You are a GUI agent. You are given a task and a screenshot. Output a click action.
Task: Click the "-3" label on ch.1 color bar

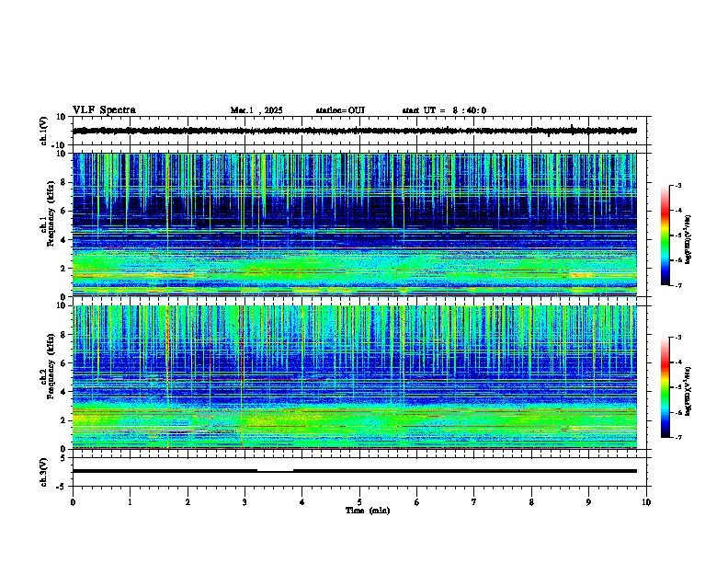pyautogui.click(x=678, y=186)
